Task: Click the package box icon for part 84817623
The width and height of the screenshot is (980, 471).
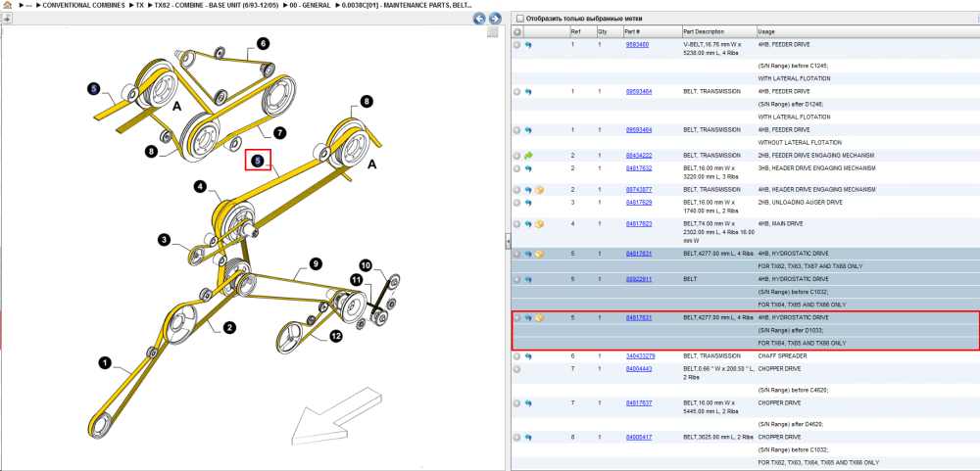Action: (539, 223)
